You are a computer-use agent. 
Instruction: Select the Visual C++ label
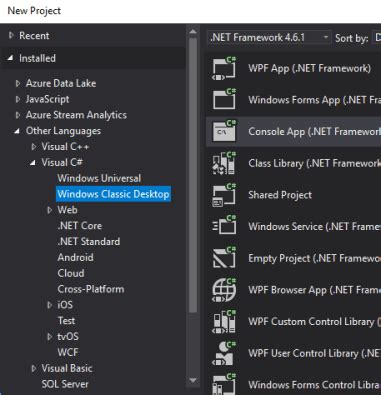point(65,147)
